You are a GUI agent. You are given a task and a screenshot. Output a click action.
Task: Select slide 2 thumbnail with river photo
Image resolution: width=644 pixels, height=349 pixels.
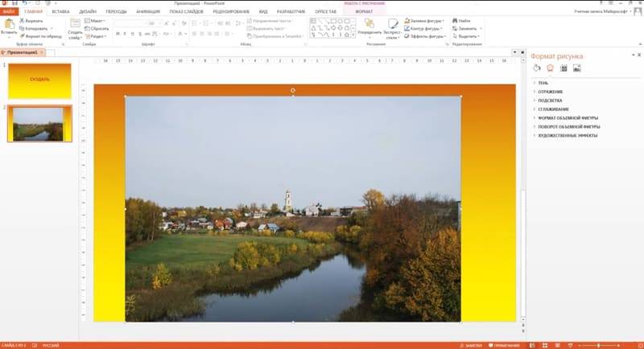tap(39, 124)
